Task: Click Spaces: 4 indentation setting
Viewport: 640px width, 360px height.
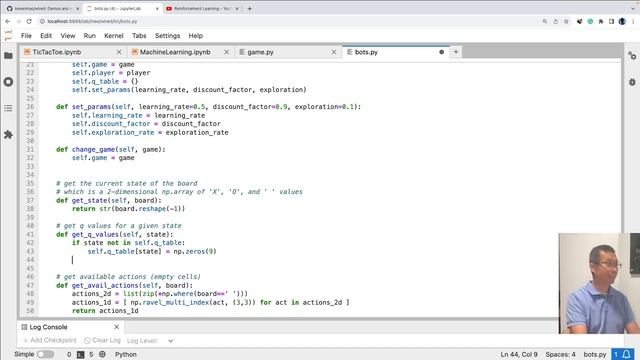Action: 560,354
